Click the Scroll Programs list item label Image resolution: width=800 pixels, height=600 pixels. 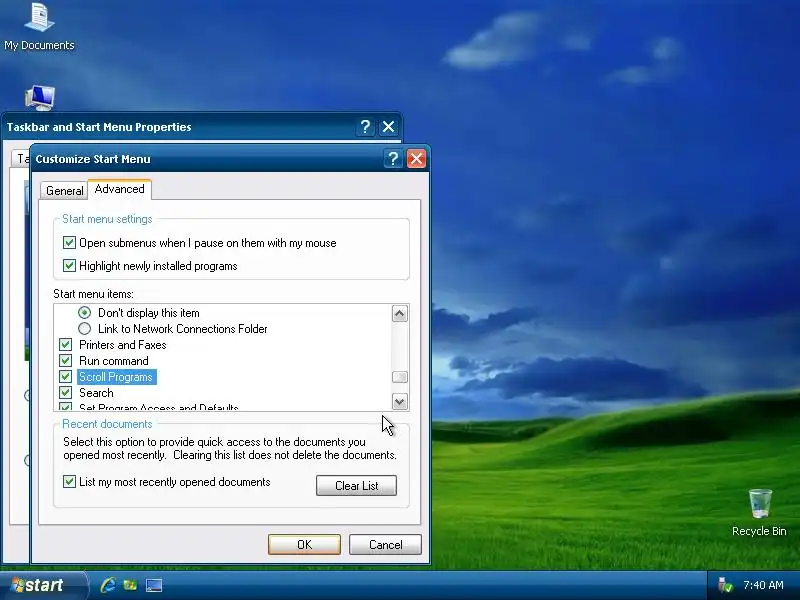click(x=116, y=377)
